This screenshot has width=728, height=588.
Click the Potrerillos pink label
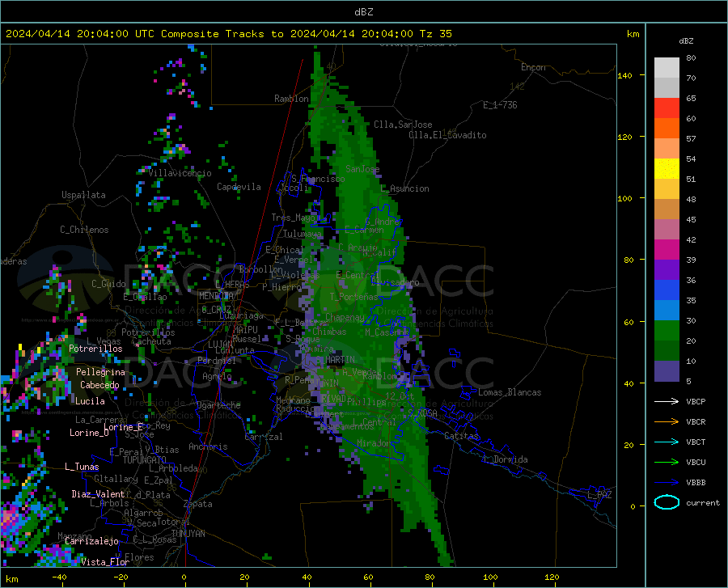click(x=95, y=349)
